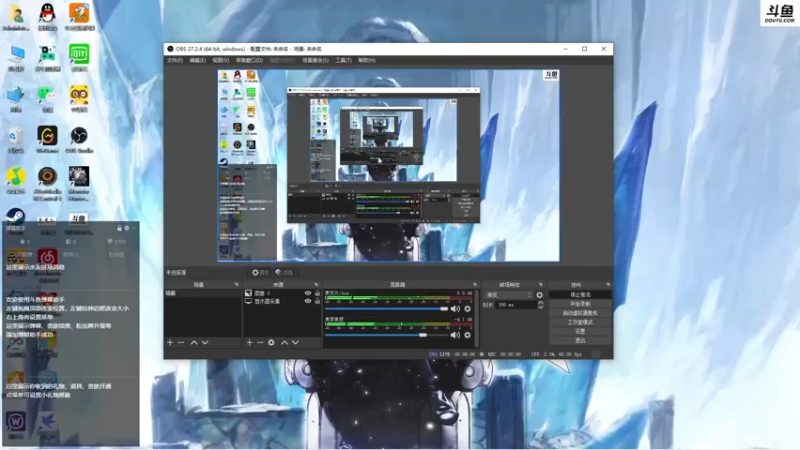Open settings gear for the mic audio track
Screen dimensions: 800x450
pyautogui.click(x=467, y=309)
